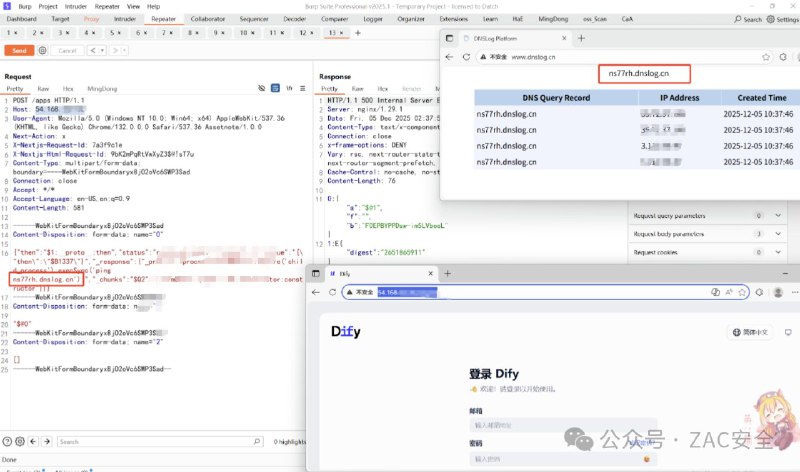Open the Project menu

[48, 7]
